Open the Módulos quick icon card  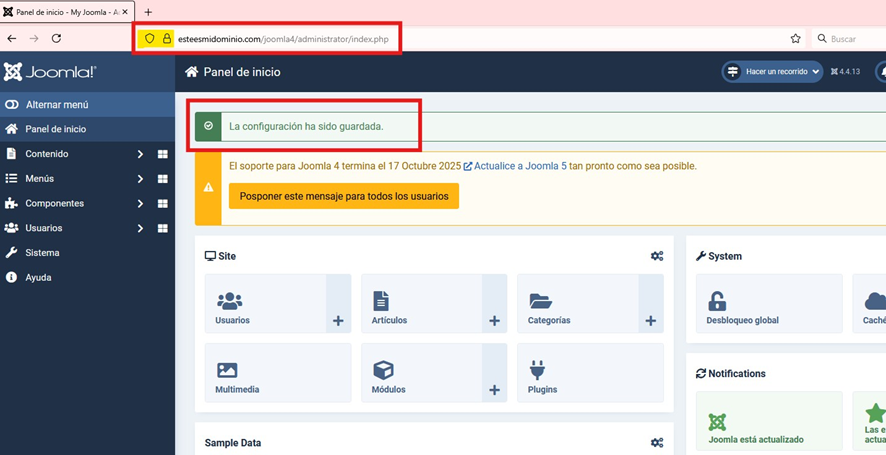422,372
